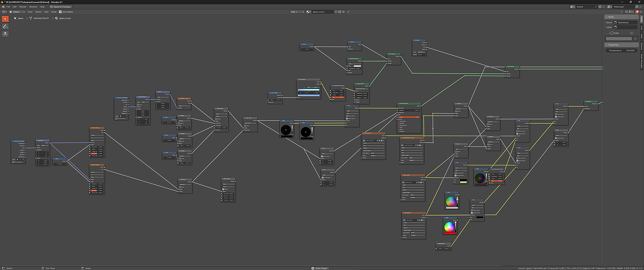This screenshot has height=270, width=644.
Task: Enable the custom node Color checkbox
Action: tap(611, 33)
